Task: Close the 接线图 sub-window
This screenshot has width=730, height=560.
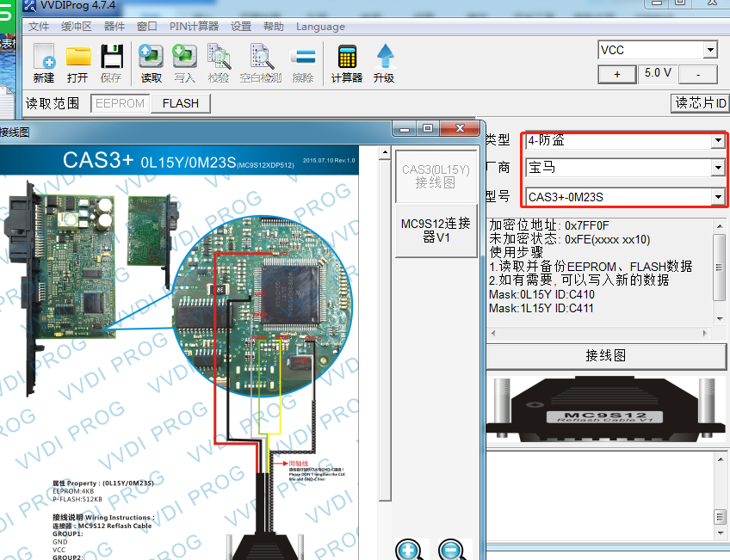Action: [460, 129]
